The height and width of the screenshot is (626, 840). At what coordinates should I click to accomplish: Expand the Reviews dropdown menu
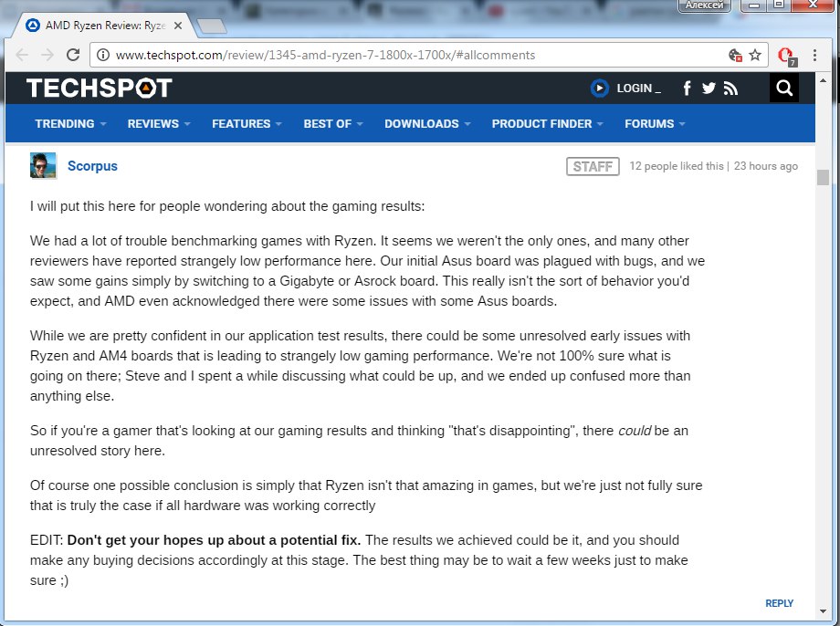point(159,124)
